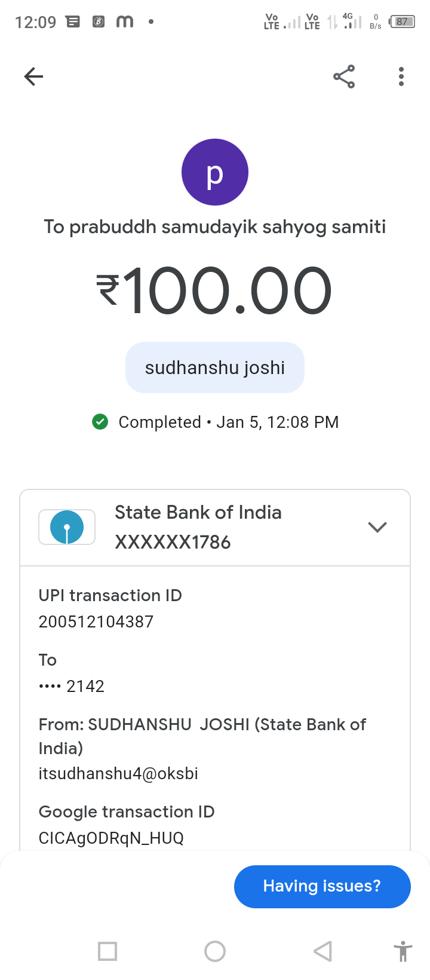Open the three-dot overflow menu
The width and height of the screenshot is (430, 980).
401,76
